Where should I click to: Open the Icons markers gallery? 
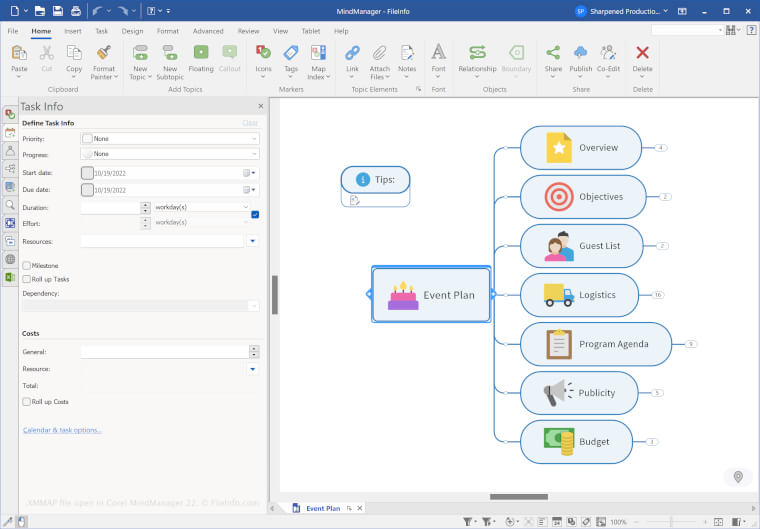(x=263, y=53)
